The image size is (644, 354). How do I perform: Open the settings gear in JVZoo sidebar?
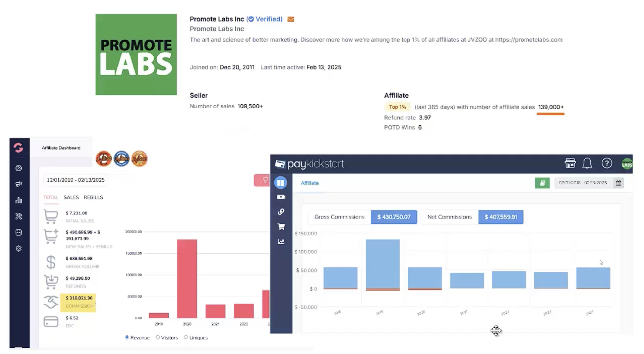point(19,248)
